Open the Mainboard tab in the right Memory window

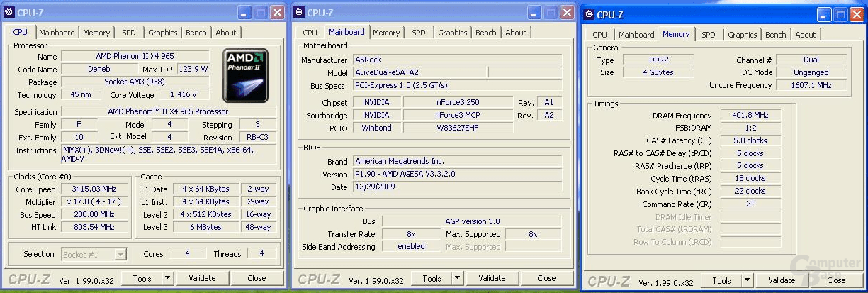click(x=636, y=35)
